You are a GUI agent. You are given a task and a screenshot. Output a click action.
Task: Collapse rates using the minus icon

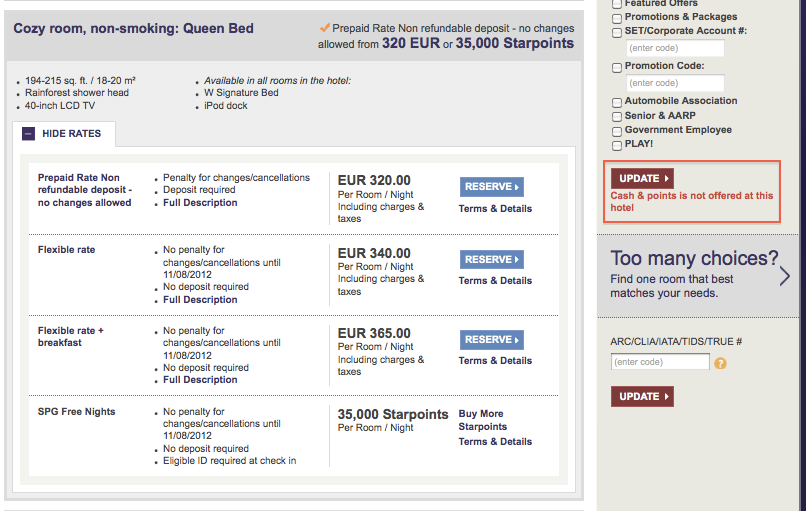(28, 134)
